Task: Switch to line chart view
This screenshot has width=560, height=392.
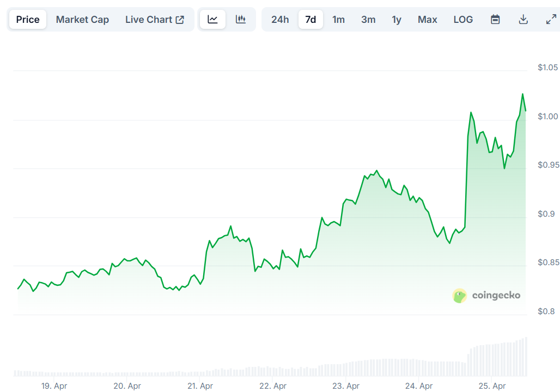Action: [212, 20]
